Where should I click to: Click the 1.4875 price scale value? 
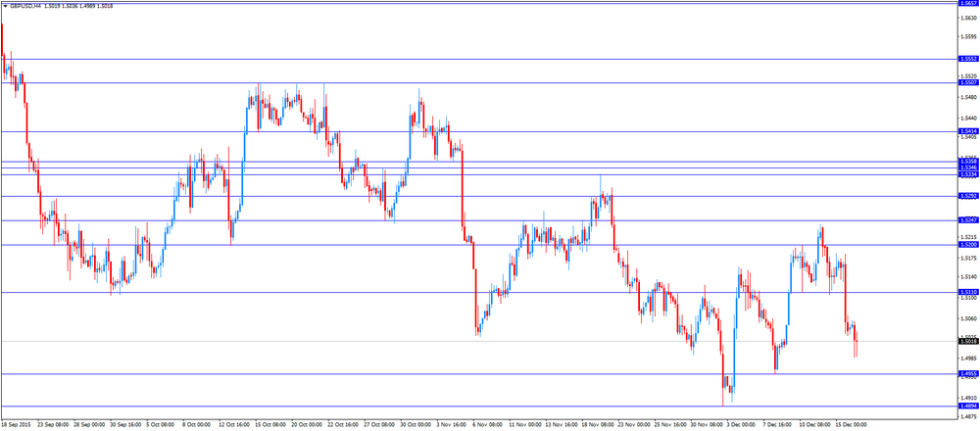pos(968,416)
